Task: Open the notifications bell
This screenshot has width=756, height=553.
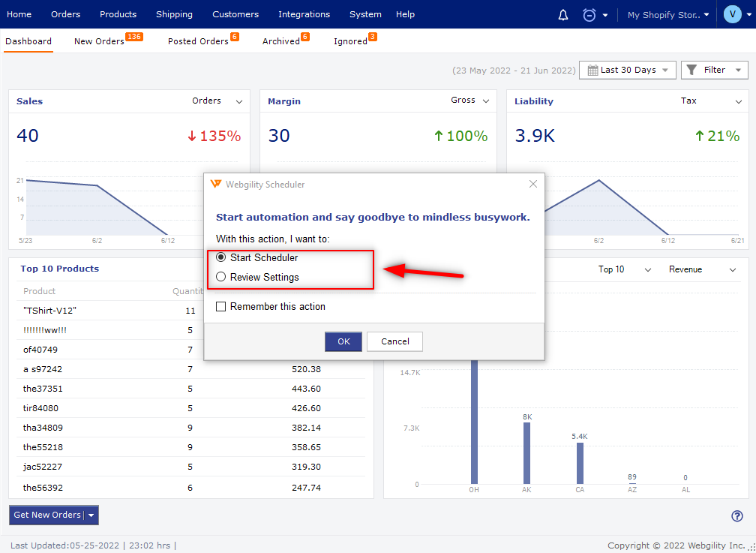Action: click(x=562, y=15)
